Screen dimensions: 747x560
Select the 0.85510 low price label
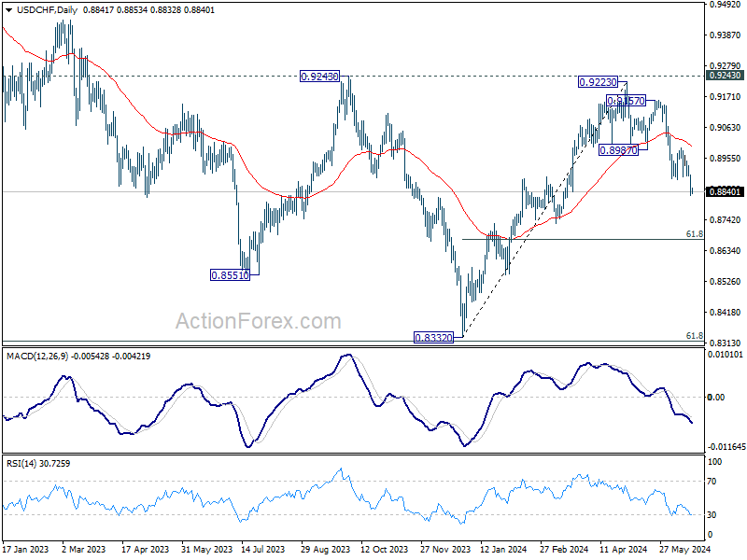(230, 274)
